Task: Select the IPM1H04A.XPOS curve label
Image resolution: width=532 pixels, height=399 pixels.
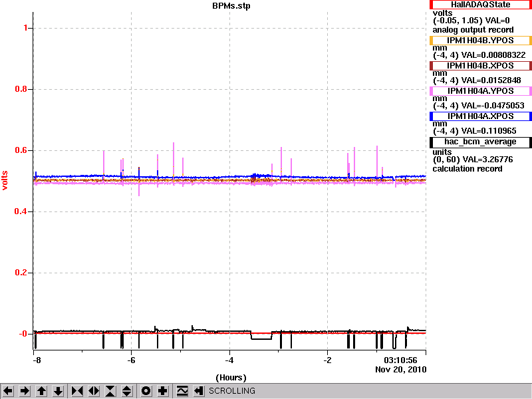Action: point(480,116)
